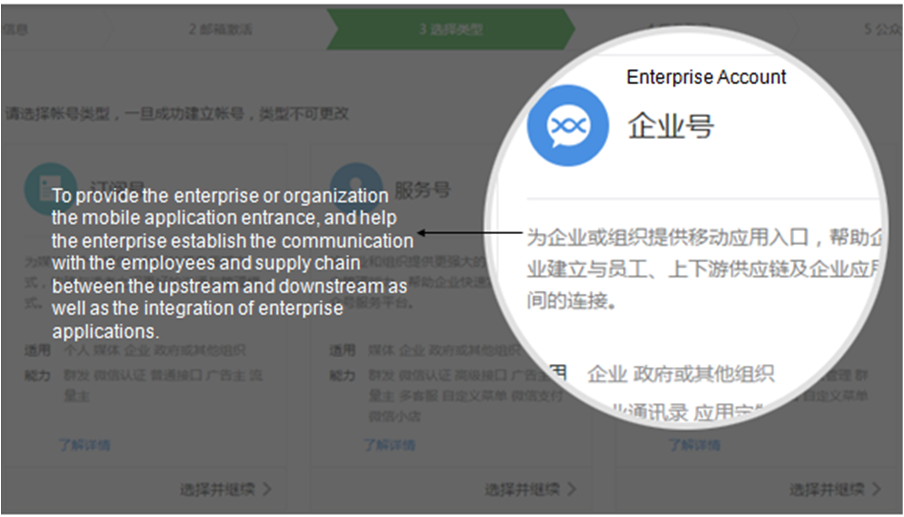904x517 pixels.
Task: Open 了解详情 link under enterprise account
Action: [x=694, y=444]
